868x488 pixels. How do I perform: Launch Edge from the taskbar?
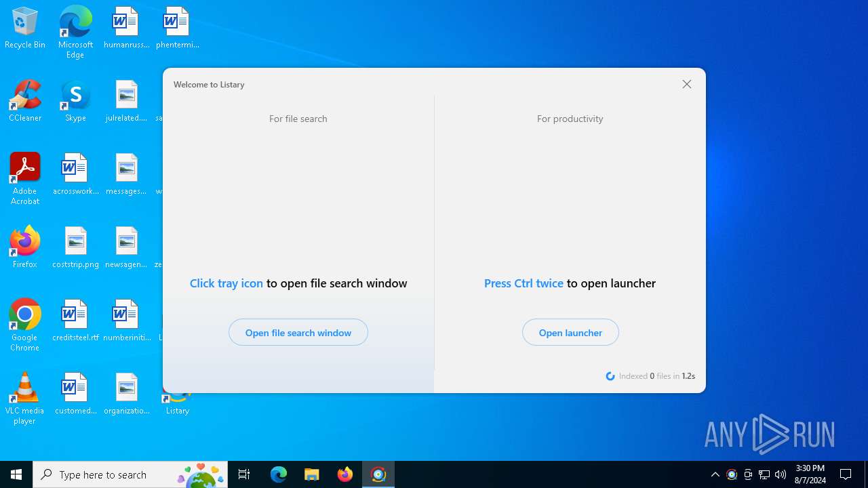pyautogui.click(x=279, y=474)
